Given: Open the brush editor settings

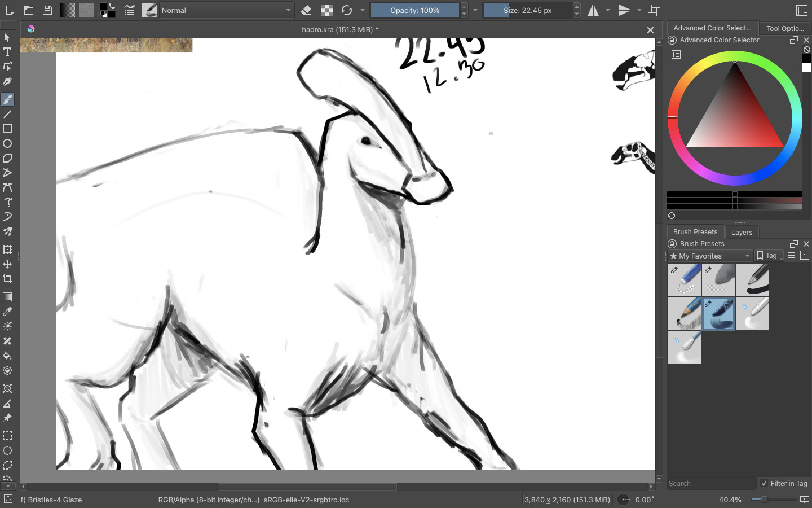Looking at the screenshot, I should 129,10.
